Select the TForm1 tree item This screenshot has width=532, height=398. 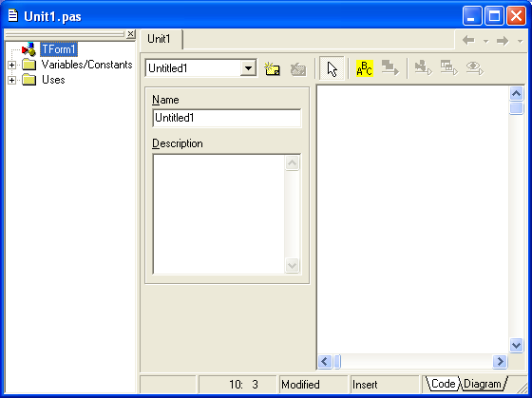[x=59, y=49]
